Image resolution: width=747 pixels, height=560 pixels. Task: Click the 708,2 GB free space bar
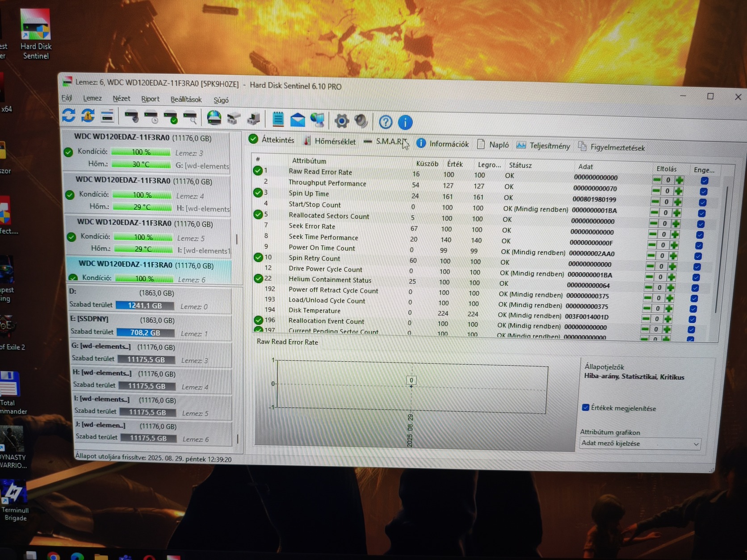pyautogui.click(x=145, y=333)
